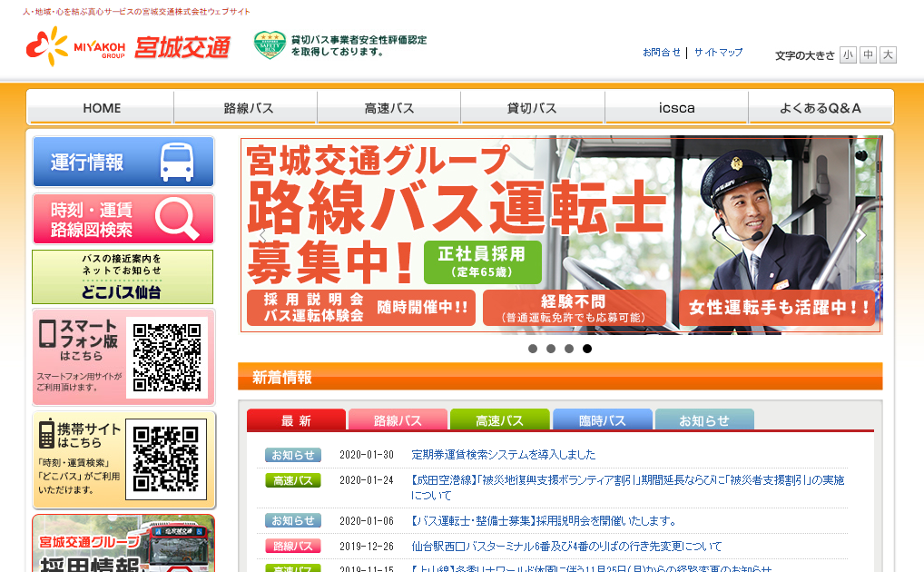Show next slide with right arrow

[x=861, y=235]
